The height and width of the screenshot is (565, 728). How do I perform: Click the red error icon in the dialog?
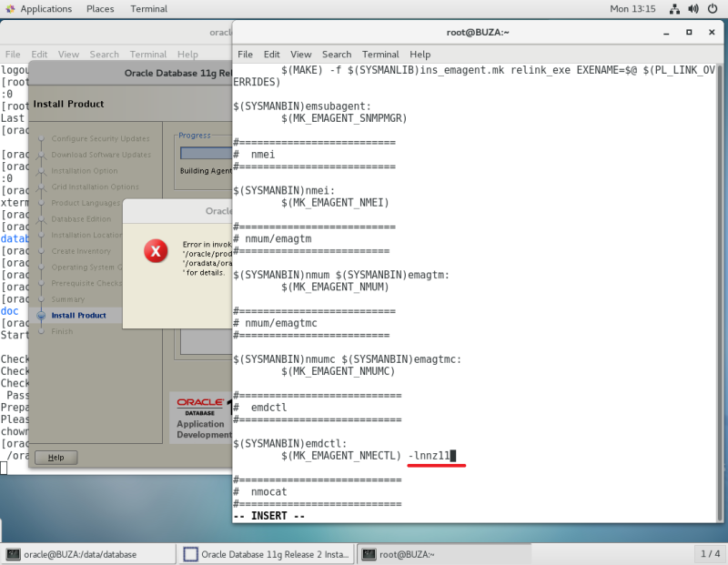[x=155, y=251]
